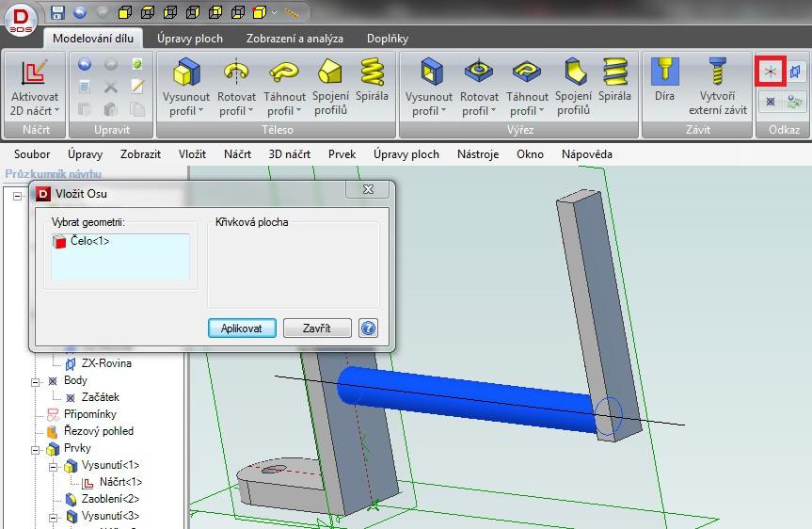812x529 pixels.
Task: Click the pencil edit icon in Upravit group
Action: coord(136,87)
